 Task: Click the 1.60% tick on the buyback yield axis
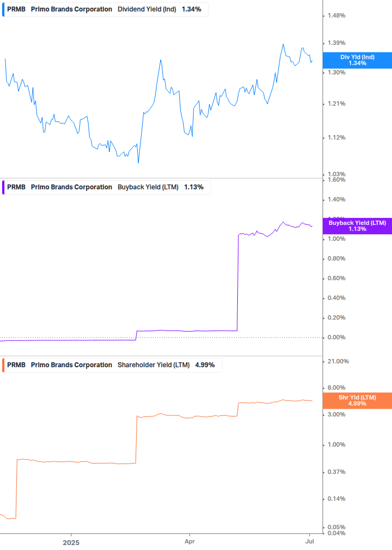click(336, 180)
